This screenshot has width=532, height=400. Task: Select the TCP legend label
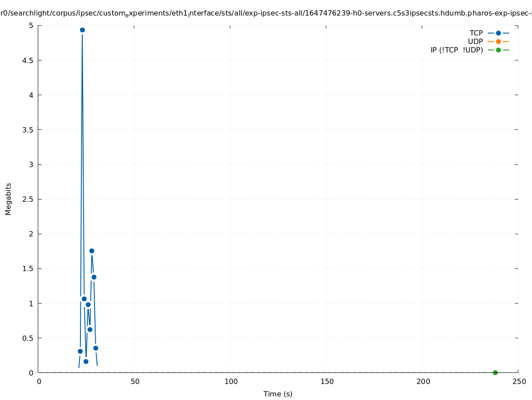(x=476, y=33)
